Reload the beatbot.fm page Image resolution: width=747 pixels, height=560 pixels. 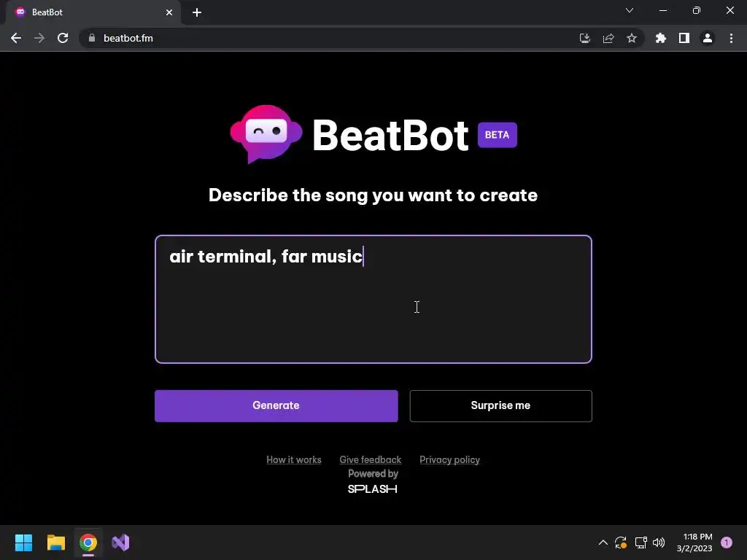63,38
